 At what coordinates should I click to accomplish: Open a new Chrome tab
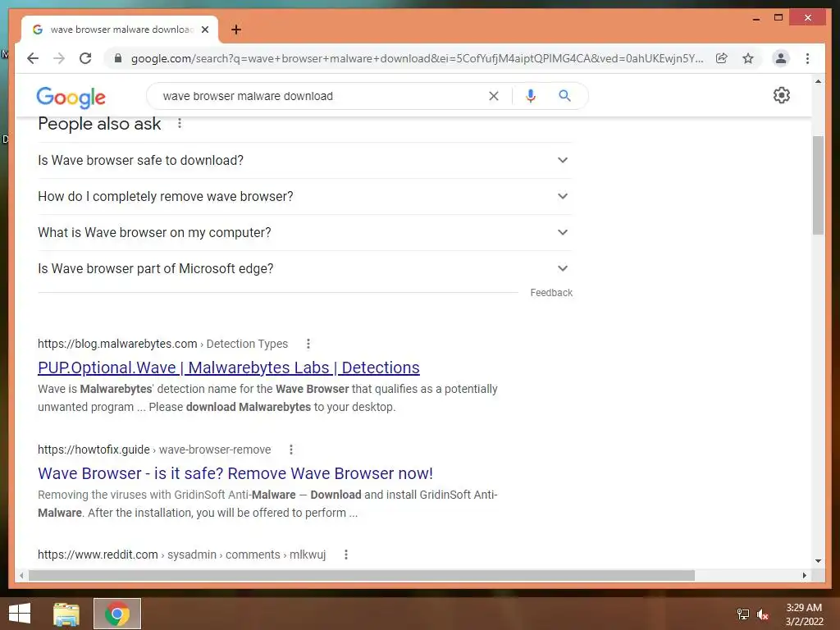point(236,30)
